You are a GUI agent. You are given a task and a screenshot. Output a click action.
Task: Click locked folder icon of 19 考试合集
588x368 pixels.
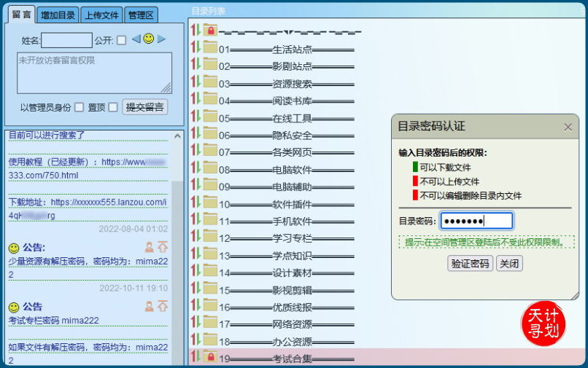tap(210, 356)
